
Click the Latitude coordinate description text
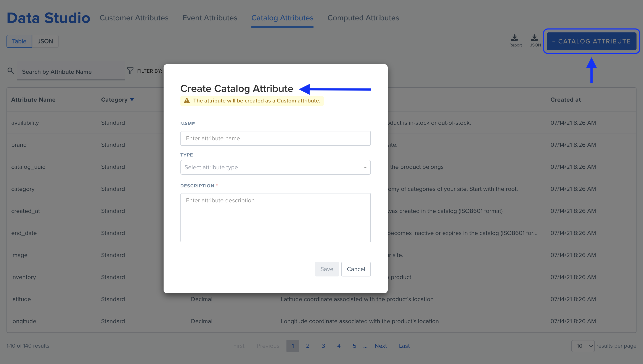tap(357, 299)
